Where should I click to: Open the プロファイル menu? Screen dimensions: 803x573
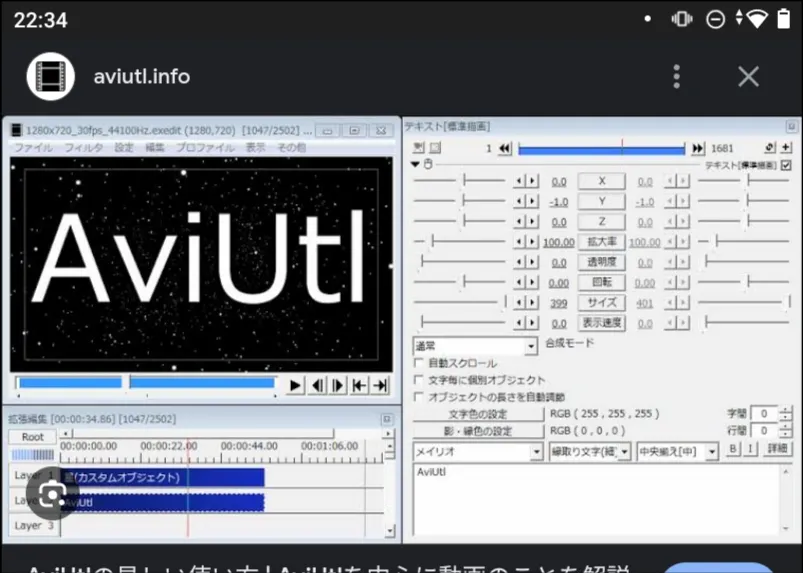pyautogui.click(x=205, y=147)
